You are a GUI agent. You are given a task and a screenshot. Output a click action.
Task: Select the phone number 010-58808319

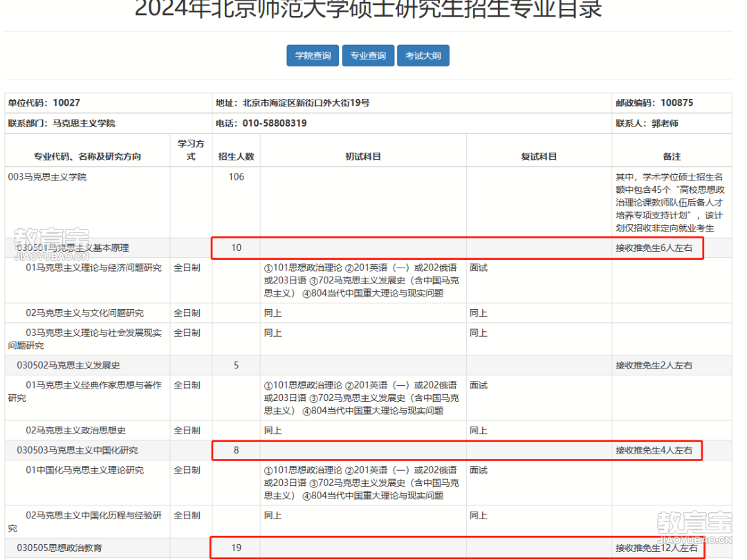pos(275,123)
